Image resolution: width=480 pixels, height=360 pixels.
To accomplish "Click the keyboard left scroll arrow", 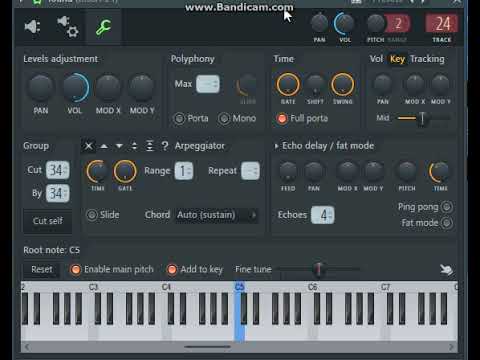I will (x=27, y=347).
